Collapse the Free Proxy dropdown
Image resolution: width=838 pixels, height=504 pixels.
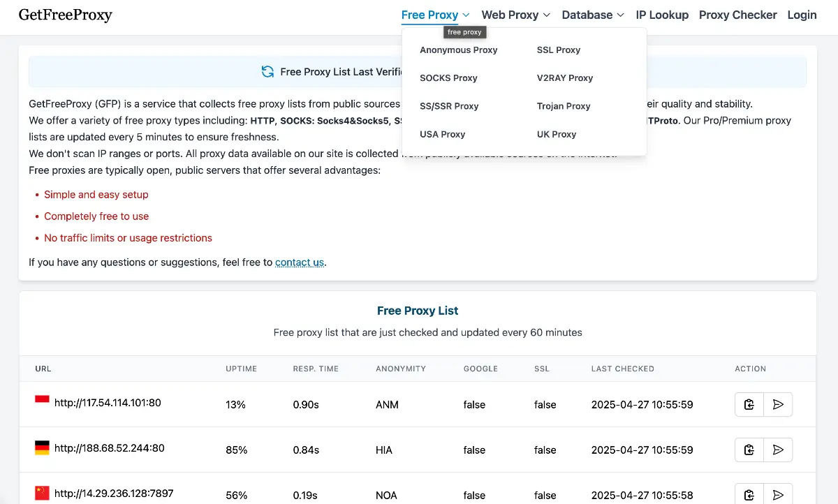pyautogui.click(x=429, y=14)
